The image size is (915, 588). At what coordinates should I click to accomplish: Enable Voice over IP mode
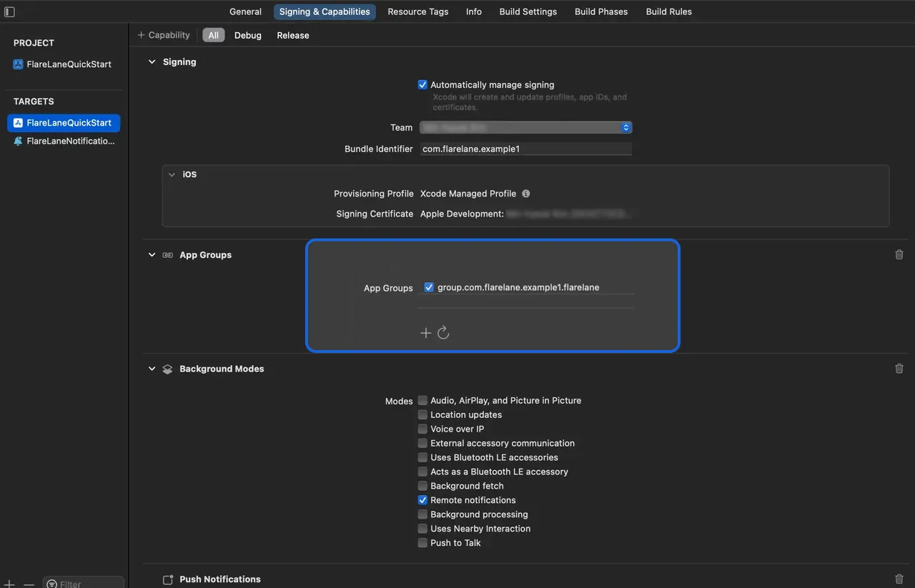pos(422,429)
